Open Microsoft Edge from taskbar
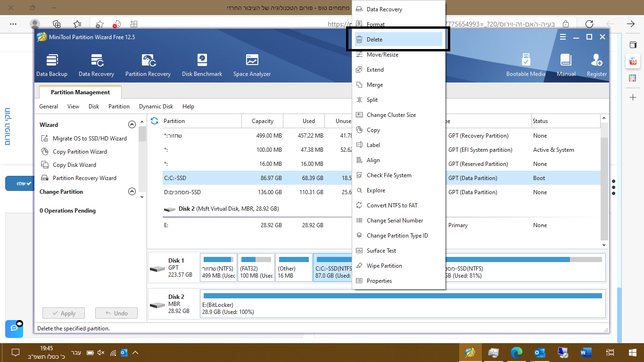This screenshot has width=644, height=362. pos(517,352)
